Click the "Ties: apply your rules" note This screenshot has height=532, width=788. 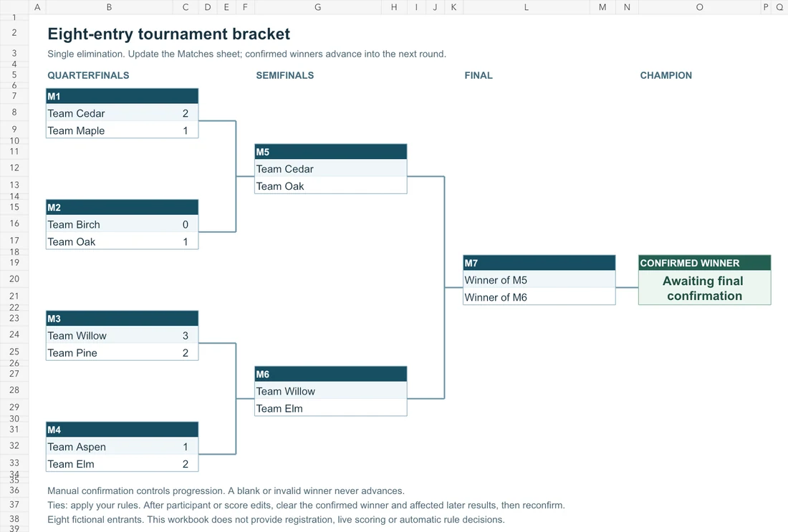[306, 505]
